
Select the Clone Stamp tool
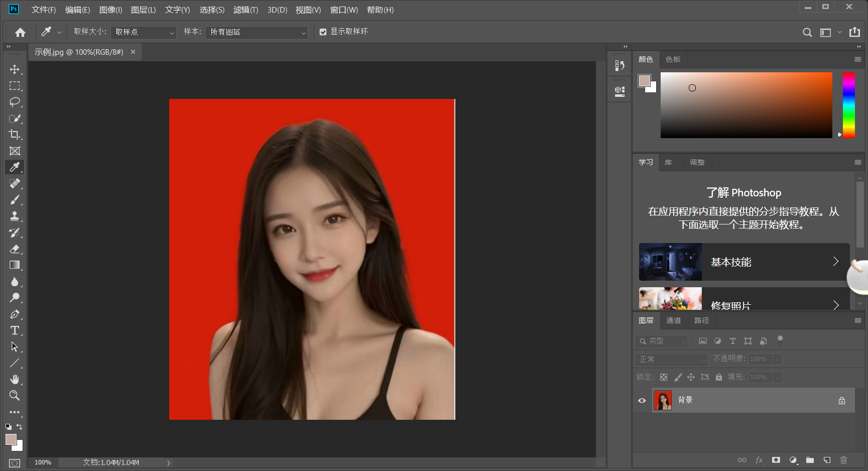click(x=15, y=216)
